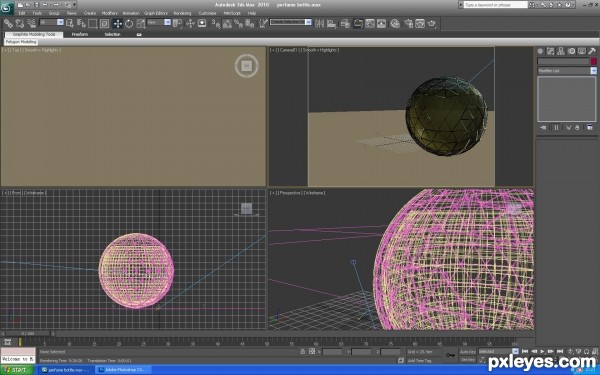Click the Select and Link tool
600x375 pixels.
click(8, 24)
